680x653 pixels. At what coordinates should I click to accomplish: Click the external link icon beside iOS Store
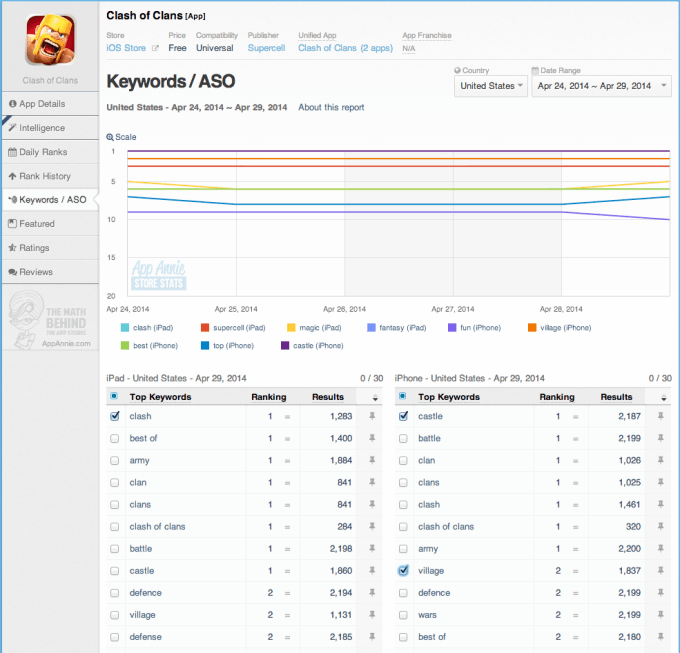(155, 48)
